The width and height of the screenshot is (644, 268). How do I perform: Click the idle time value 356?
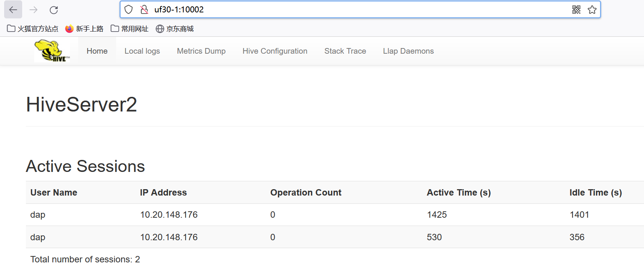pyautogui.click(x=577, y=237)
